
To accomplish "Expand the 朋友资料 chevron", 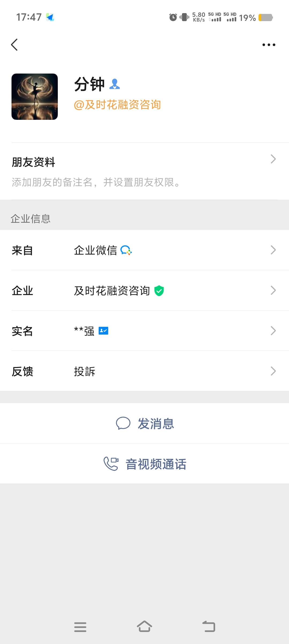I will point(273,159).
